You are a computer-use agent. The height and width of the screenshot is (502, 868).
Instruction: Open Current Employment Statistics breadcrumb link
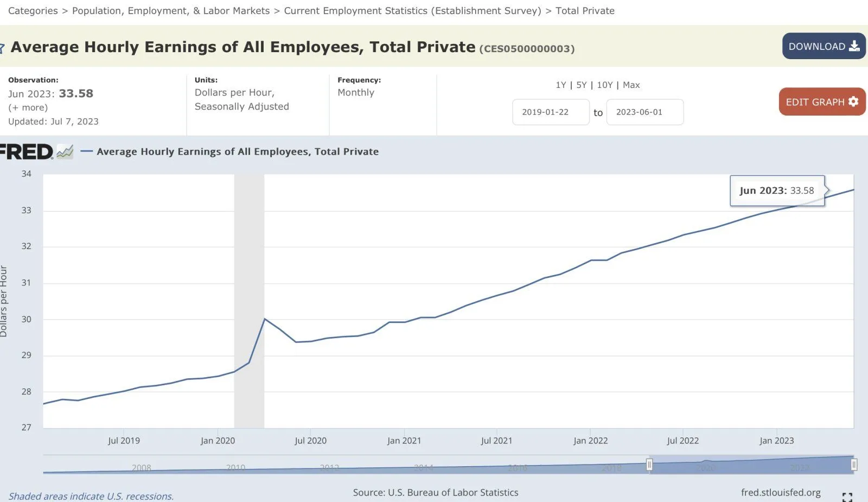click(412, 11)
